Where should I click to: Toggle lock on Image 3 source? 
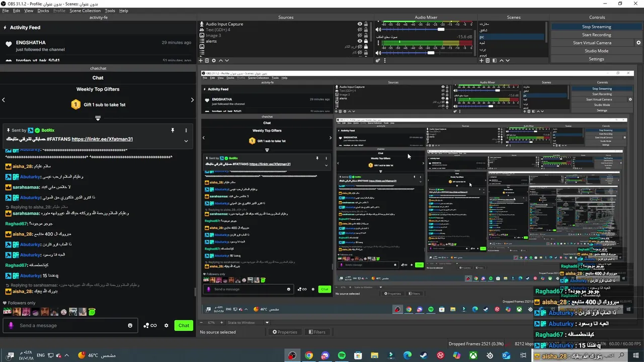(366, 35)
